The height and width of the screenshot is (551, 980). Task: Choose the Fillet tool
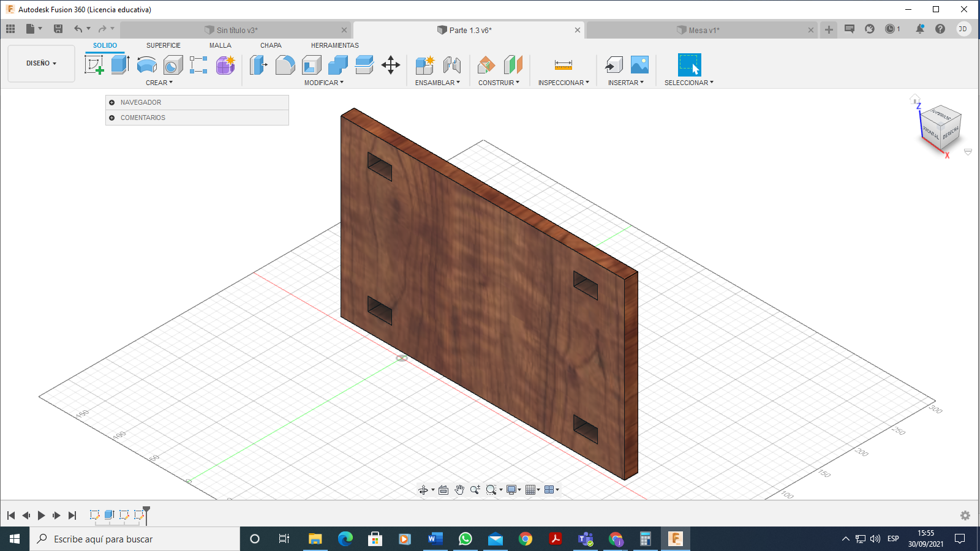coord(285,64)
